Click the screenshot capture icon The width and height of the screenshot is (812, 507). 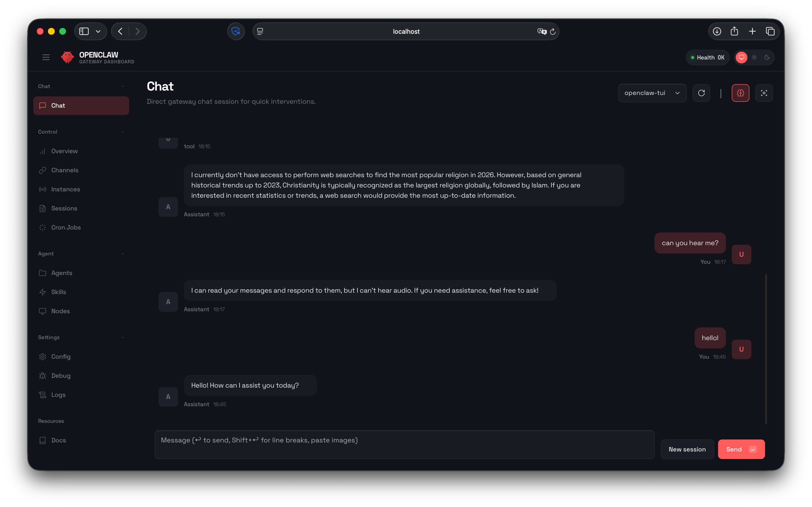pyautogui.click(x=764, y=93)
